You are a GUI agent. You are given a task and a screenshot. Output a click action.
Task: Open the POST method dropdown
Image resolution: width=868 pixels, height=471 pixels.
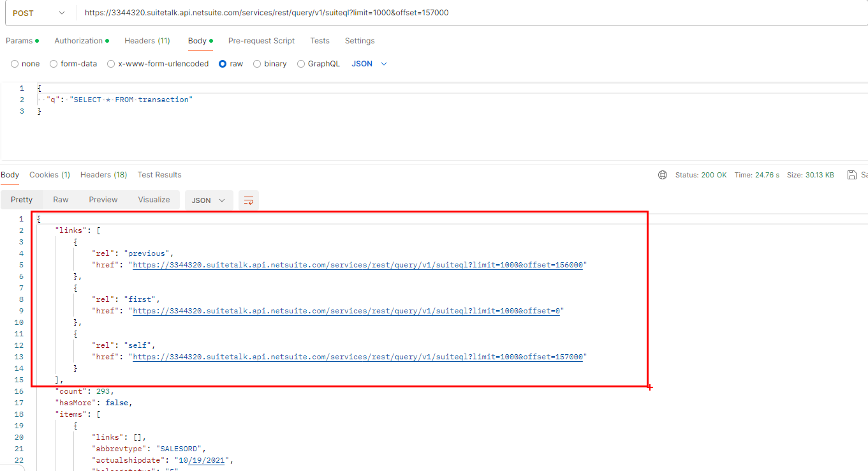pyautogui.click(x=39, y=13)
